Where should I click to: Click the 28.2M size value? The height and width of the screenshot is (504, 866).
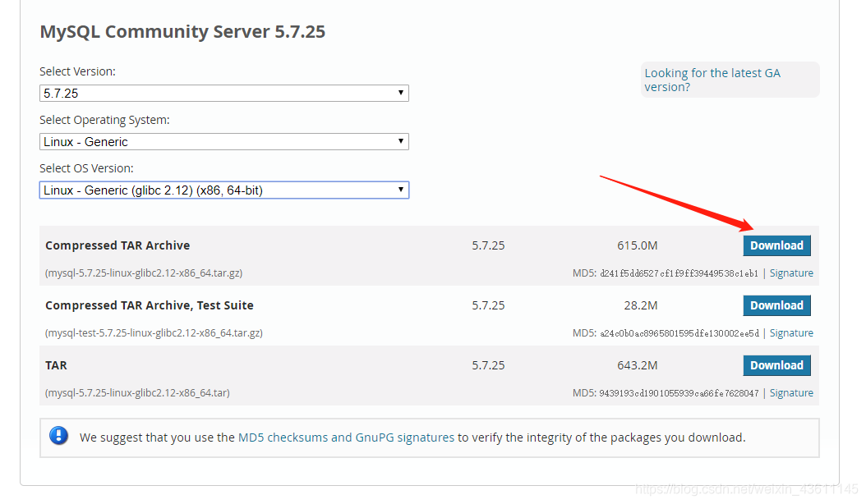641,305
